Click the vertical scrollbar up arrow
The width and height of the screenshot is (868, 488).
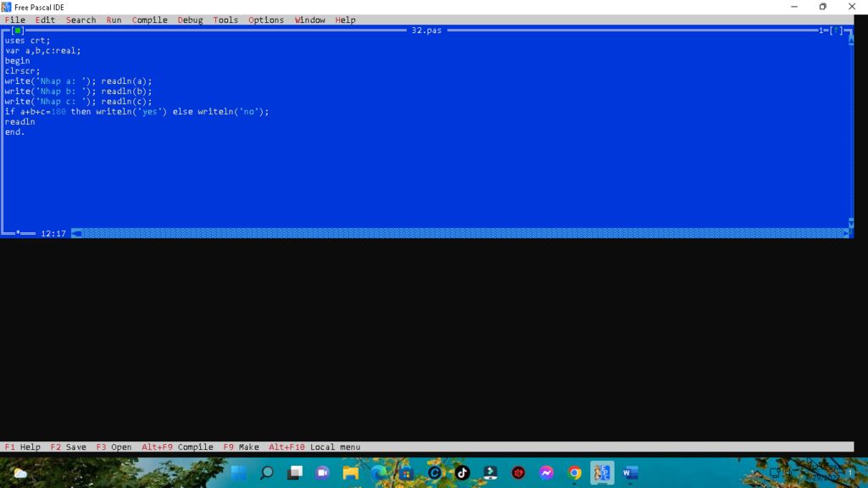tap(851, 39)
